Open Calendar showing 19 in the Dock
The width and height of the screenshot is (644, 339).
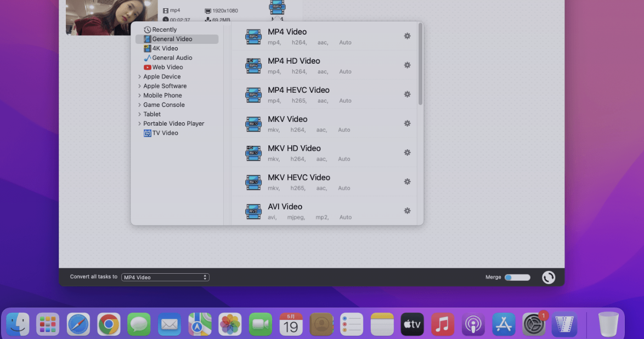291,324
